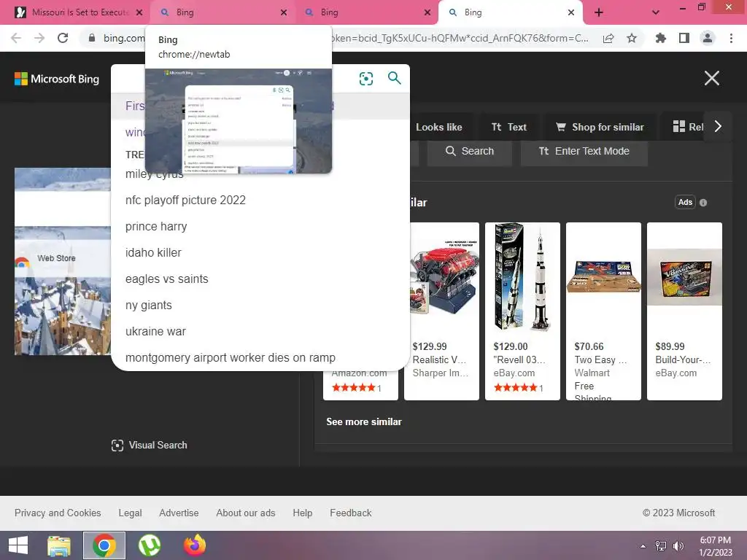Viewport: 747px width, 560px height.
Task: Open the Help footer link
Action: pyautogui.click(x=303, y=513)
